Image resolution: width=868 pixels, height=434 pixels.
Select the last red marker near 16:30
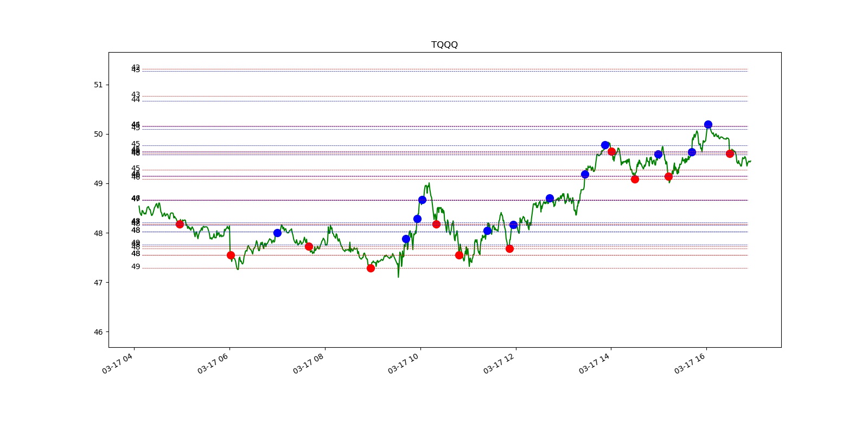(x=730, y=154)
